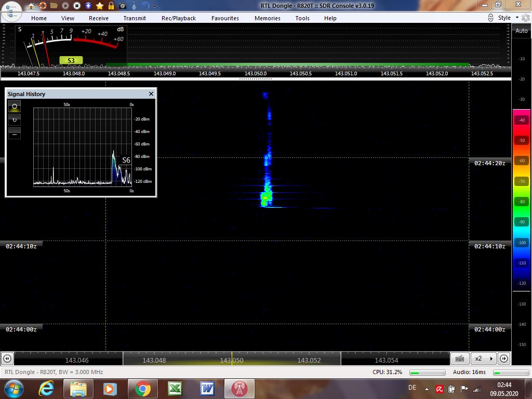Click the 143.050.0 frequency label on top scale
532x399 pixels.
(256, 73)
